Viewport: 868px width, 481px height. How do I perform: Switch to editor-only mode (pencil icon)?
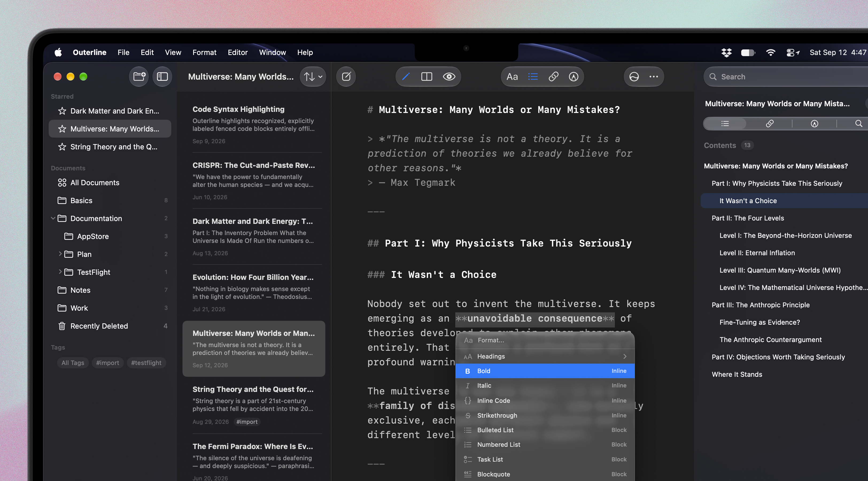pos(406,77)
